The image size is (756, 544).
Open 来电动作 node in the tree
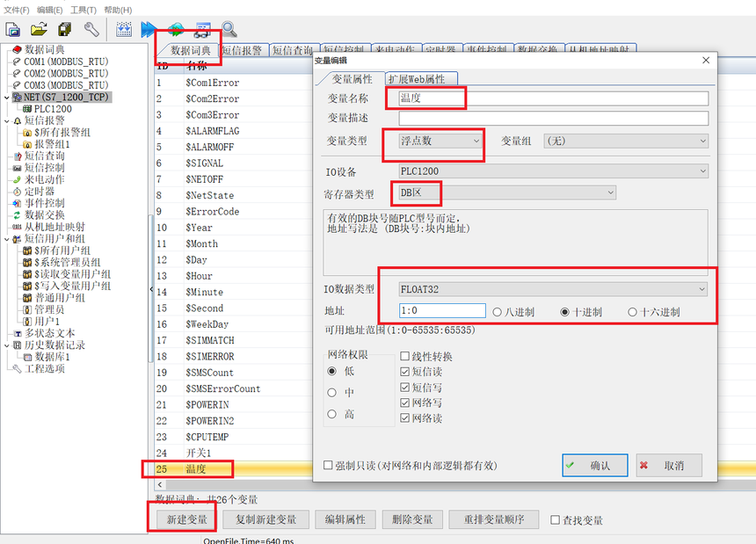(44, 179)
